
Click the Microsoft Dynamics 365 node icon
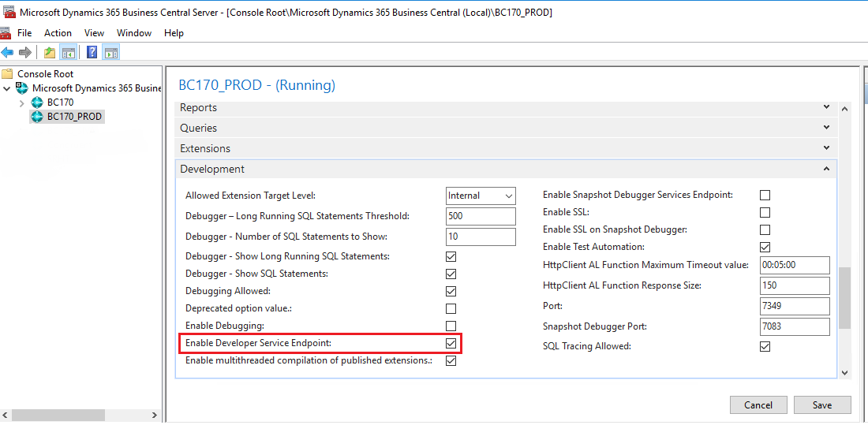21,88
